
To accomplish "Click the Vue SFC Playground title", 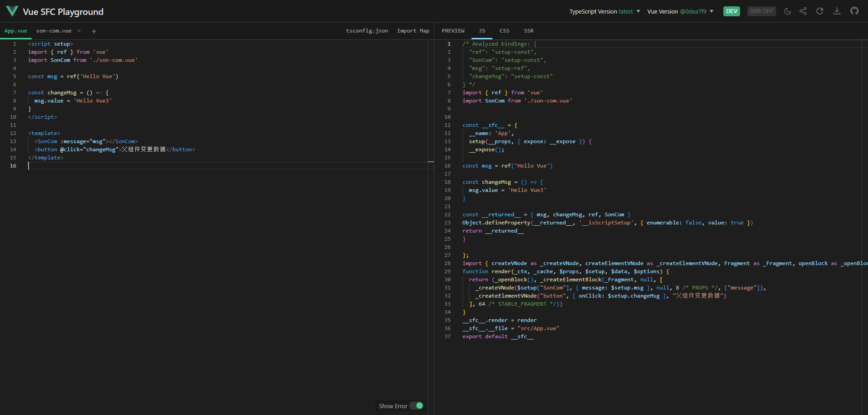I will click(x=63, y=12).
